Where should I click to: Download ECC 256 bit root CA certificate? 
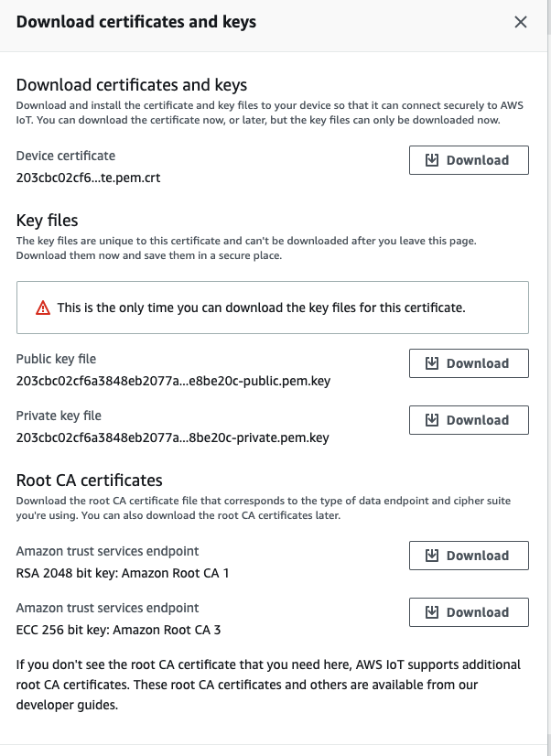[469, 612]
